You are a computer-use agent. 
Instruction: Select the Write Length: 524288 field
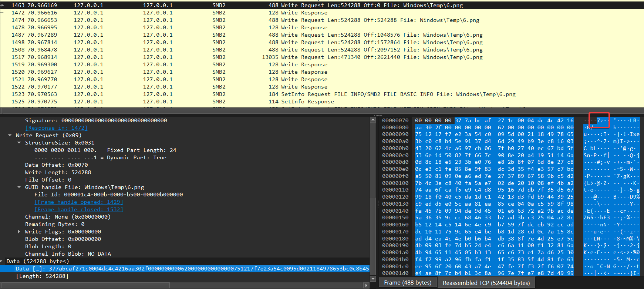click(58, 172)
